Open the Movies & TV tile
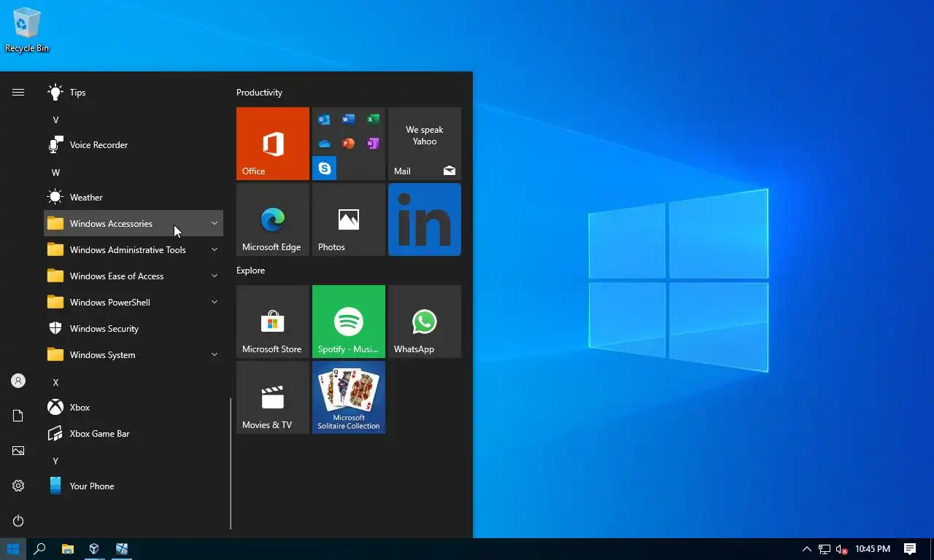This screenshot has width=934, height=560. coord(273,397)
